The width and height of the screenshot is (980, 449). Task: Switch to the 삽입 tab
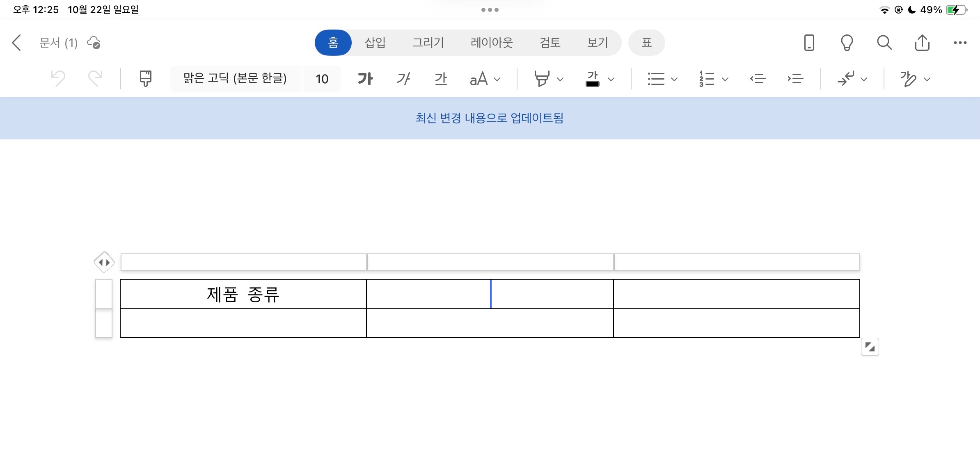(x=375, y=43)
